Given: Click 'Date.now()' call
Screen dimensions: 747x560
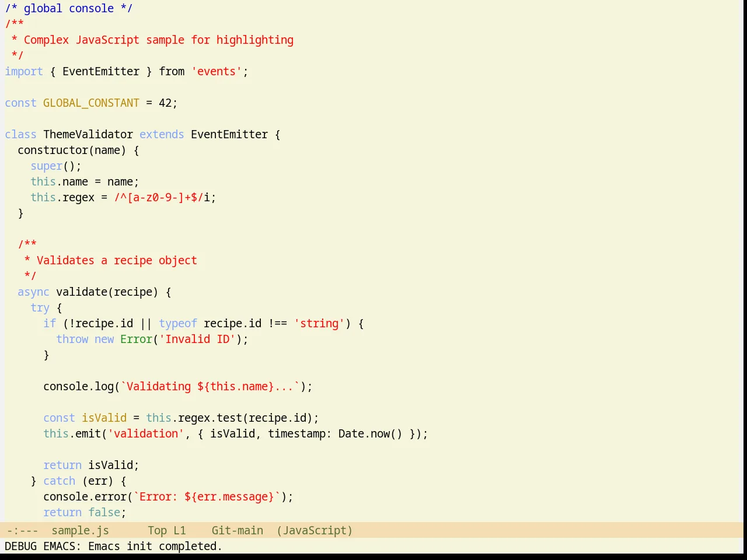Looking at the screenshot, I should click(371, 433).
